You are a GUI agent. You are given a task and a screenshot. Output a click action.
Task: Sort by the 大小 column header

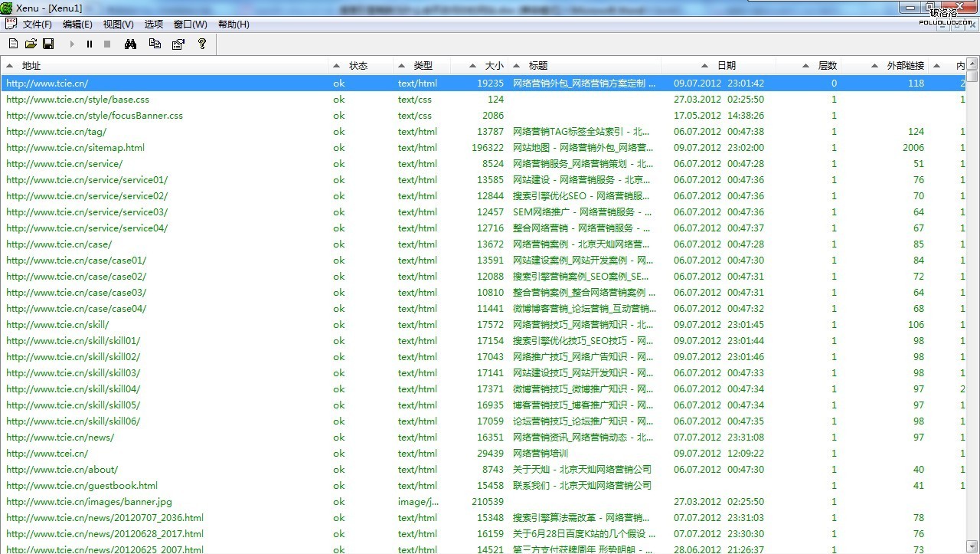495,66
